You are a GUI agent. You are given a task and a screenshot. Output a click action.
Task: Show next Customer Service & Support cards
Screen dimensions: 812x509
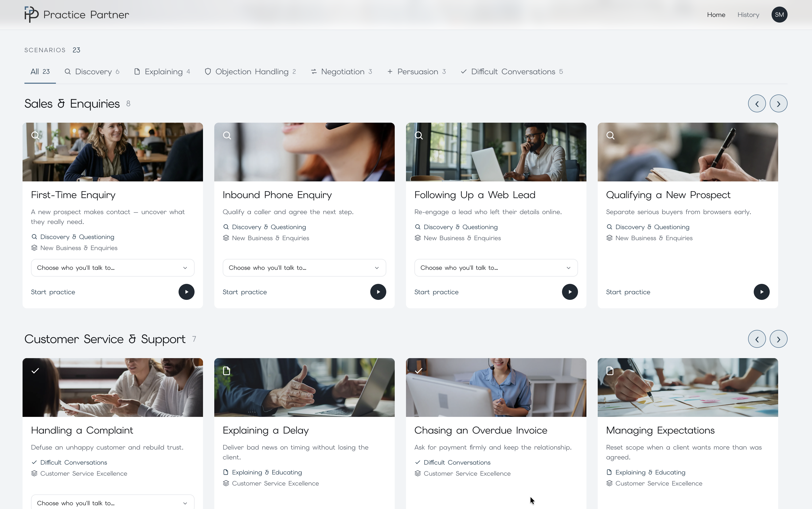(778, 339)
